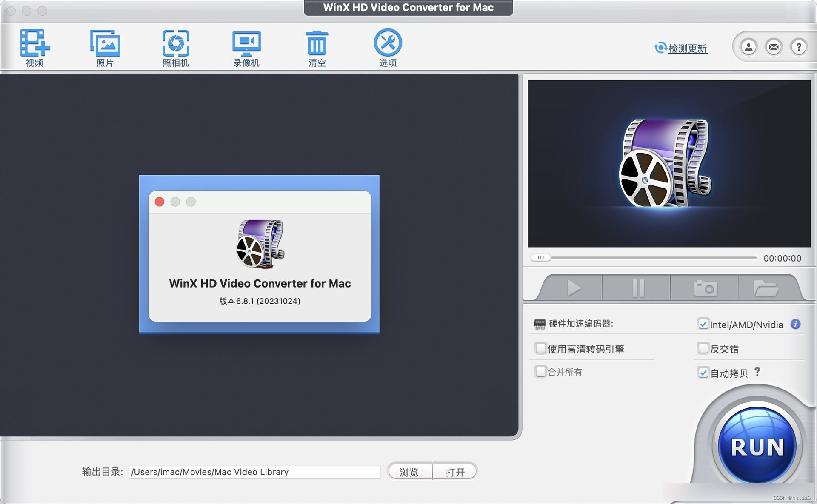Click the preview progress slider handle
Screen dimensions: 817x504
(541, 258)
